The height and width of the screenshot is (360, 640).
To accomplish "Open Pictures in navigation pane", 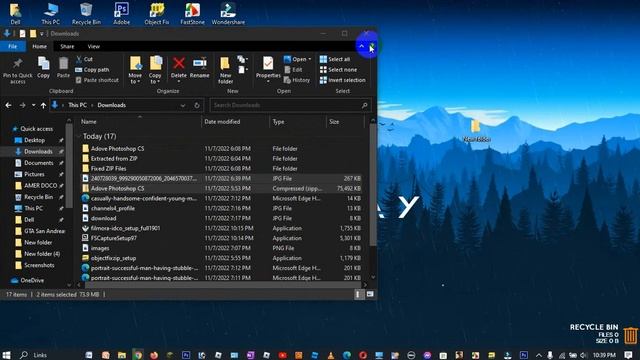I will tap(34, 174).
